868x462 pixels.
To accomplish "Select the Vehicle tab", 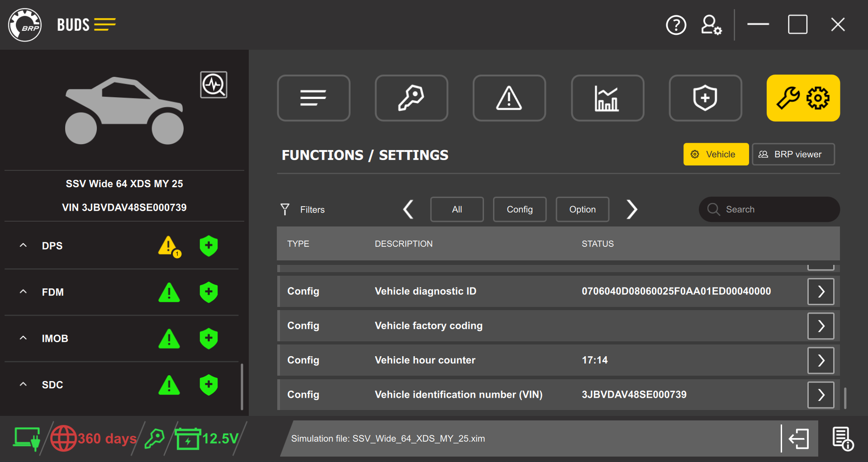I will click(x=716, y=154).
